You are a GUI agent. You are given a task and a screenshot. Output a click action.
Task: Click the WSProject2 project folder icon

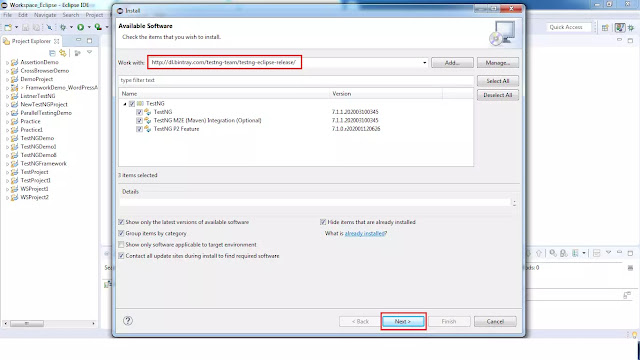click(15, 197)
